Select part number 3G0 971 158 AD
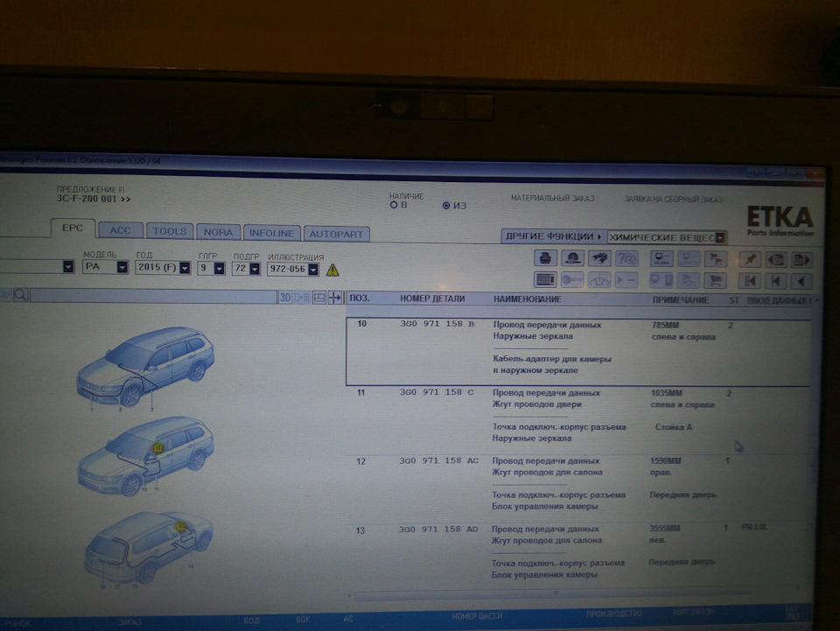 (x=437, y=529)
